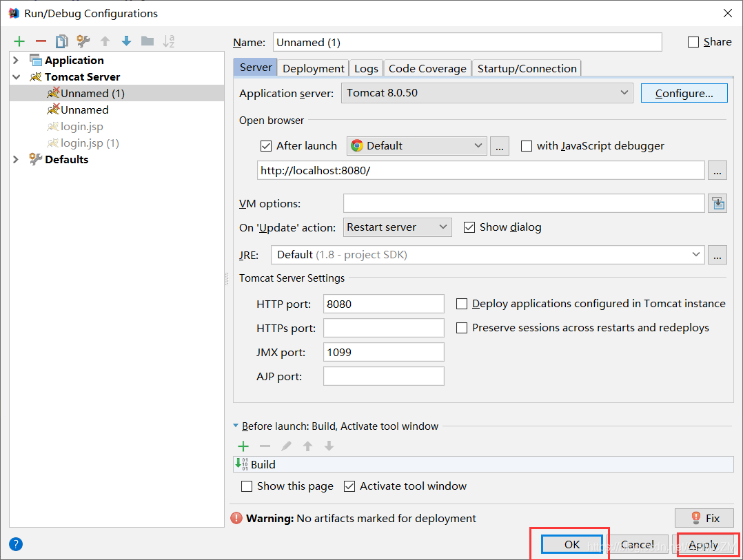The height and width of the screenshot is (560, 743).
Task: Click the VM options input field
Action: 524,204
